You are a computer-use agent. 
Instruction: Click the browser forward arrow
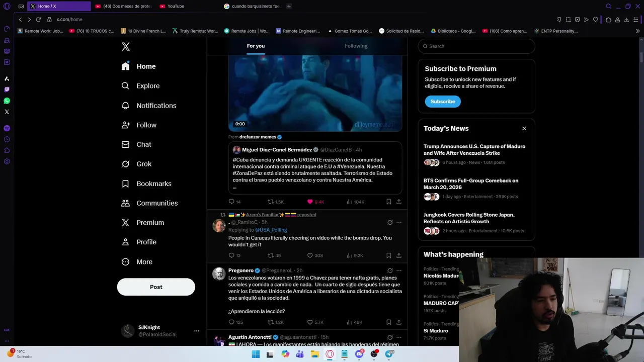coord(29,20)
